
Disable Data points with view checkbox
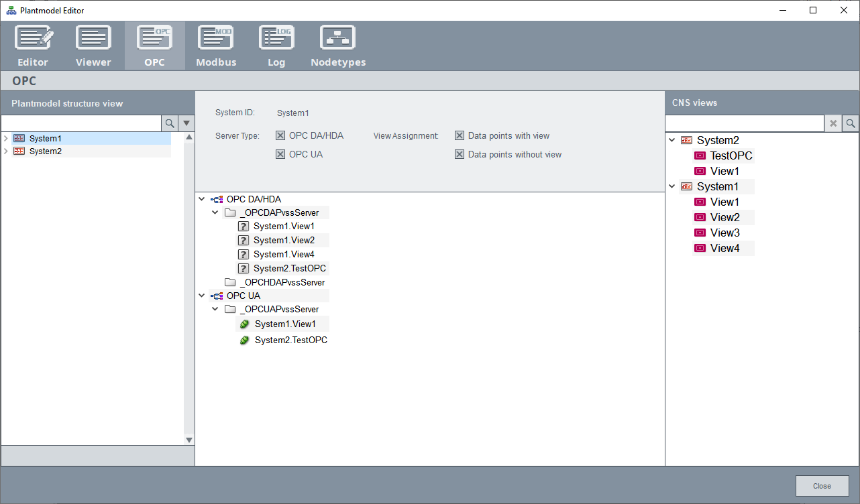tap(460, 136)
